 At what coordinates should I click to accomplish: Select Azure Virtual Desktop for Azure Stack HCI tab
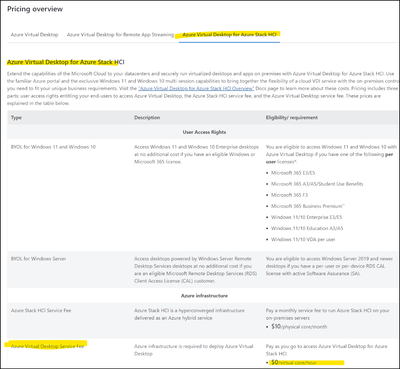pyautogui.click(x=229, y=35)
